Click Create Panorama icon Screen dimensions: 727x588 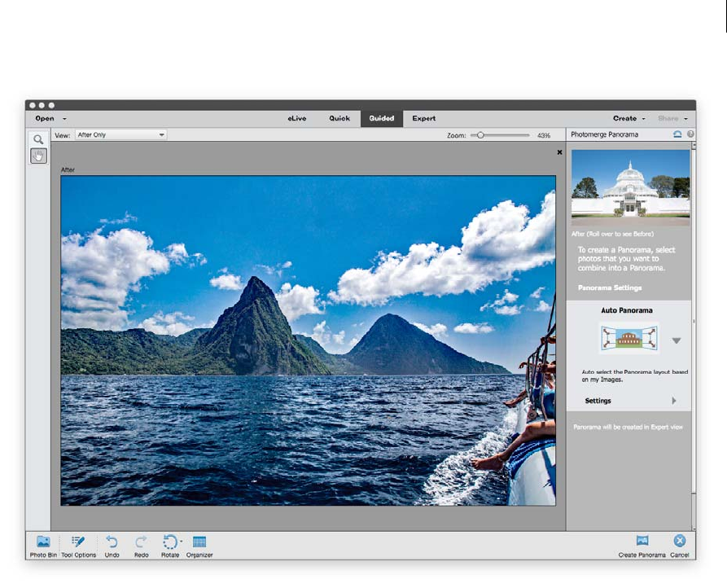pyautogui.click(x=642, y=541)
